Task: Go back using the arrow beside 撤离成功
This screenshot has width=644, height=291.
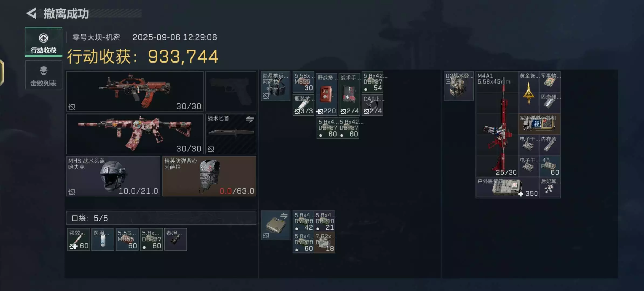Action: (x=32, y=13)
